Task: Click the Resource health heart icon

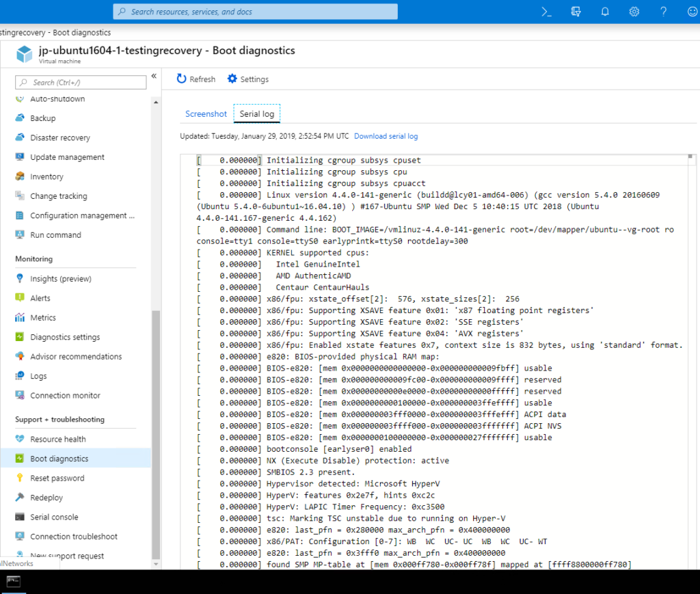Action: click(20, 439)
